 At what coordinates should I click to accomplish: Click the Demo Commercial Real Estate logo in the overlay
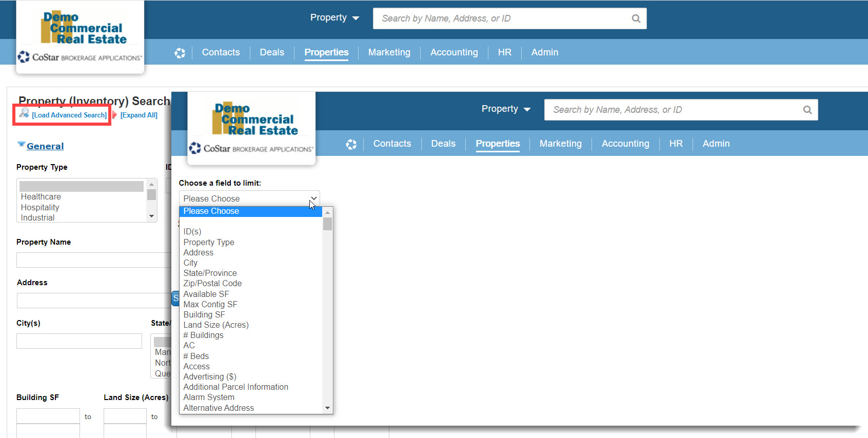[255, 120]
